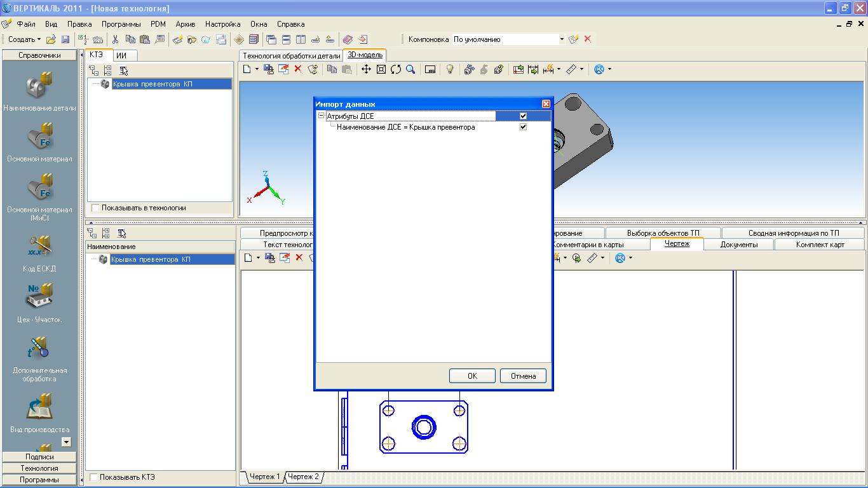Open new document dropdown in Чертеж toolbar
This screenshot has width=868, height=488.
click(258, 257)
